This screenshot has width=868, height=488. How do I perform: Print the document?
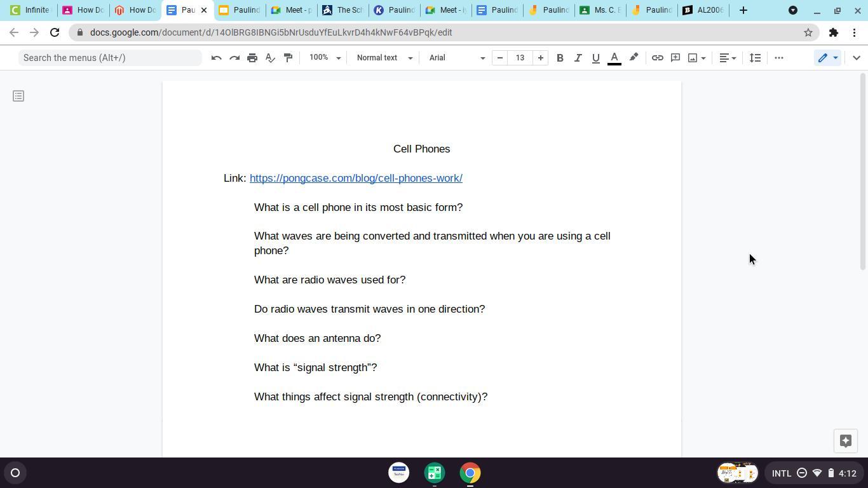click(x=252, y=58)
